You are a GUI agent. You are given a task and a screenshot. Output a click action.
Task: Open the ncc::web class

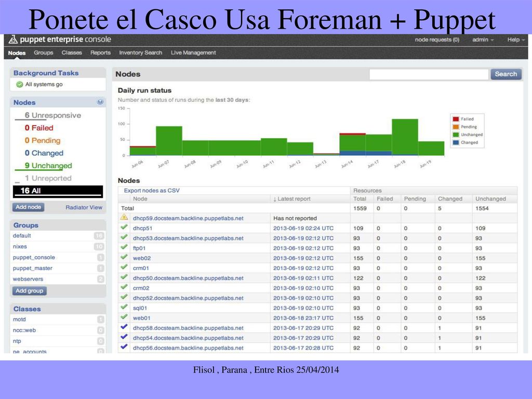click(x=24, y=330)
